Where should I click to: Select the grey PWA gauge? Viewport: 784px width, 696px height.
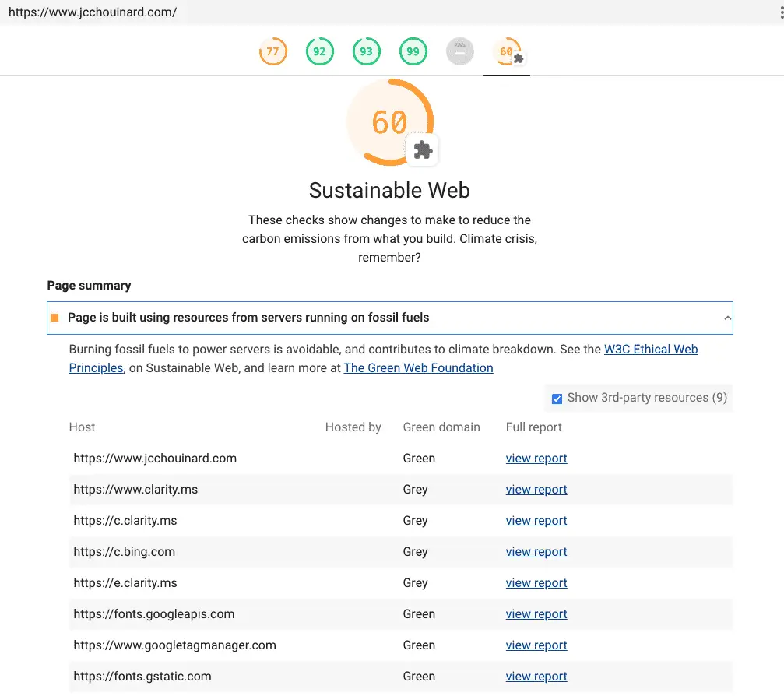coord(460,51)
